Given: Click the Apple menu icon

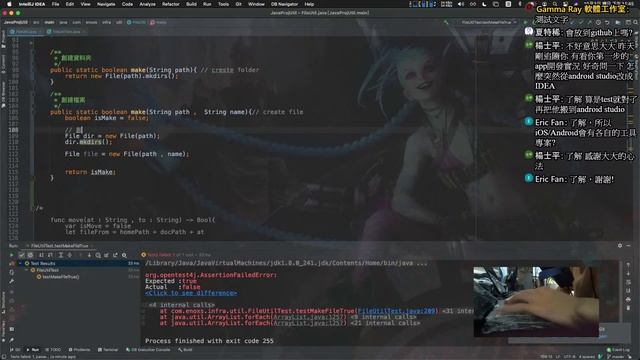Looking at the screenshot, I should pyautogui.click(x=9, y=4).
